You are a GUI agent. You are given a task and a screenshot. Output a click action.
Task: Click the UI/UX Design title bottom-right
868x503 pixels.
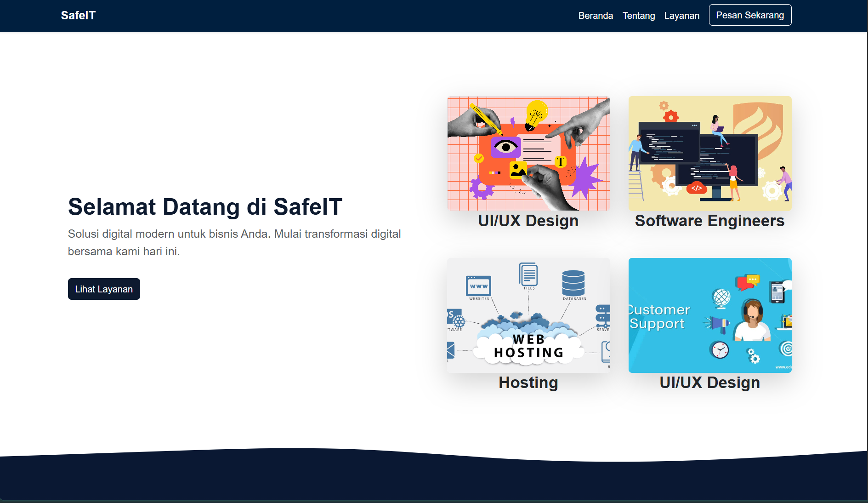[x=709, y=383]
